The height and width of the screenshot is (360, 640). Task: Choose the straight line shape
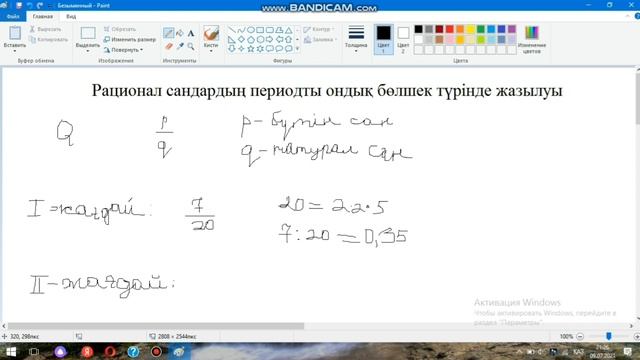(x=231, y=30)
